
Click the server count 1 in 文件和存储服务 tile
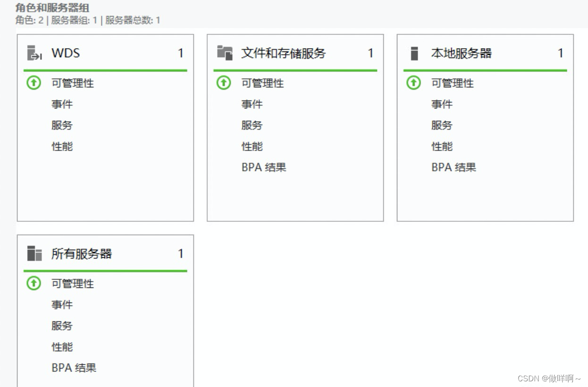tap(371, 53)
